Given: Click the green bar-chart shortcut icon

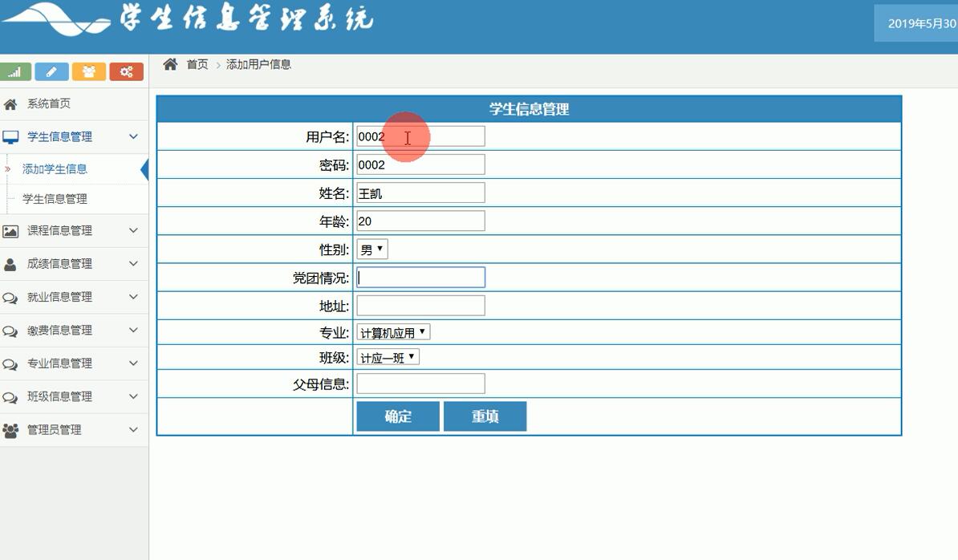Looking at the screenshot, I should pyautogui.click(x=14, y=72).
